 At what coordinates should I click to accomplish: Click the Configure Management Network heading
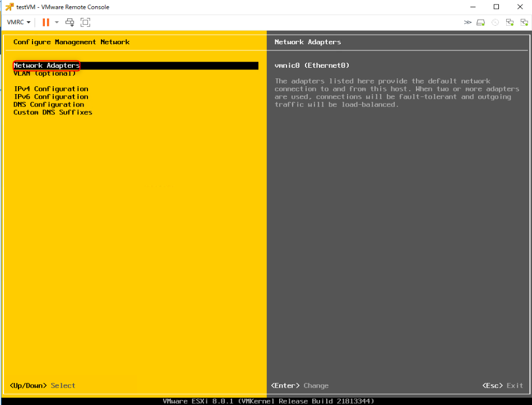point(71,42)
